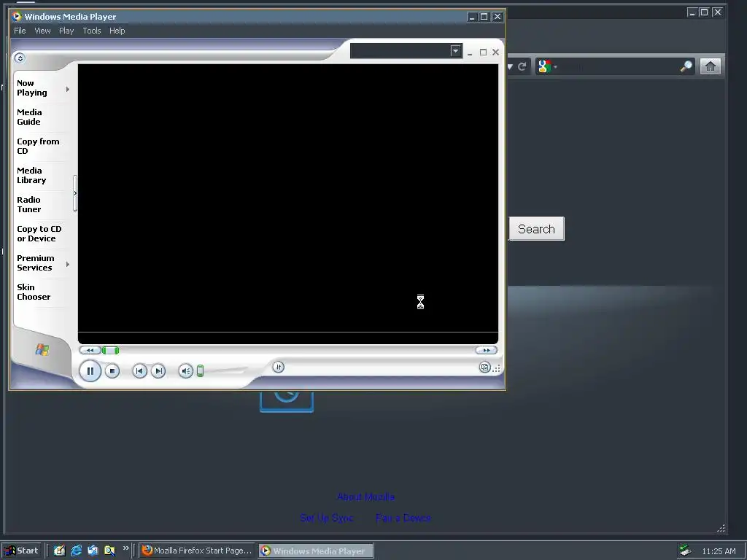Viewport: 747px width, 560px height.
Task: Open the About Mozilla link
Action: coord(366,497)
